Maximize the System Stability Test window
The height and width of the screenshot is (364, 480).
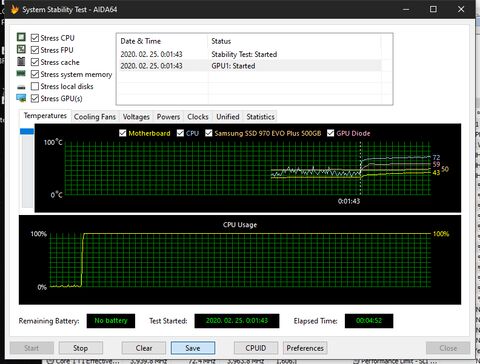(433, 9)
